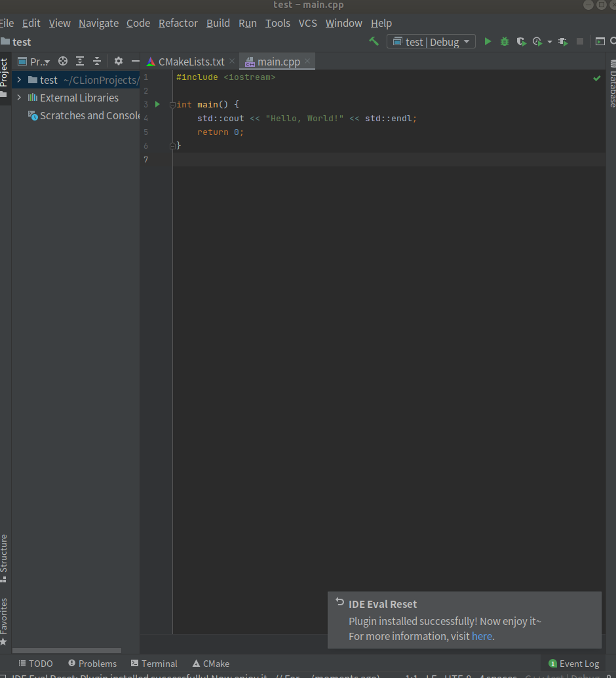
Task: Open the Event Log
Action: tap(574, 664)
